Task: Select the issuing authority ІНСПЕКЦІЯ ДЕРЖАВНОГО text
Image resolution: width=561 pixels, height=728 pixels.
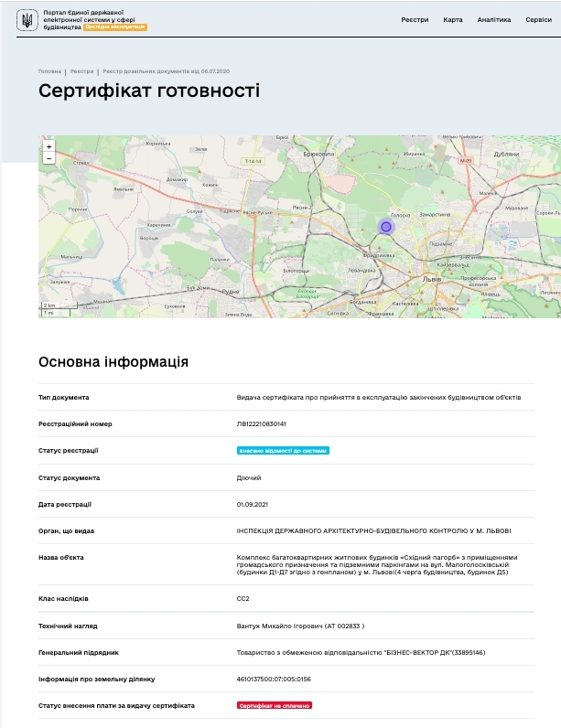Action: tap(373, 530)
